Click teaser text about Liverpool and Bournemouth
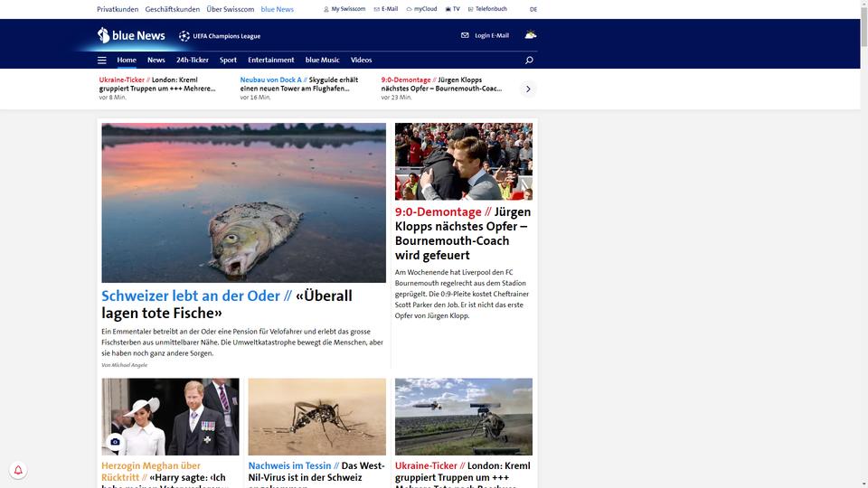The width and height of the screenshot is (868, 488). point(462,294)
